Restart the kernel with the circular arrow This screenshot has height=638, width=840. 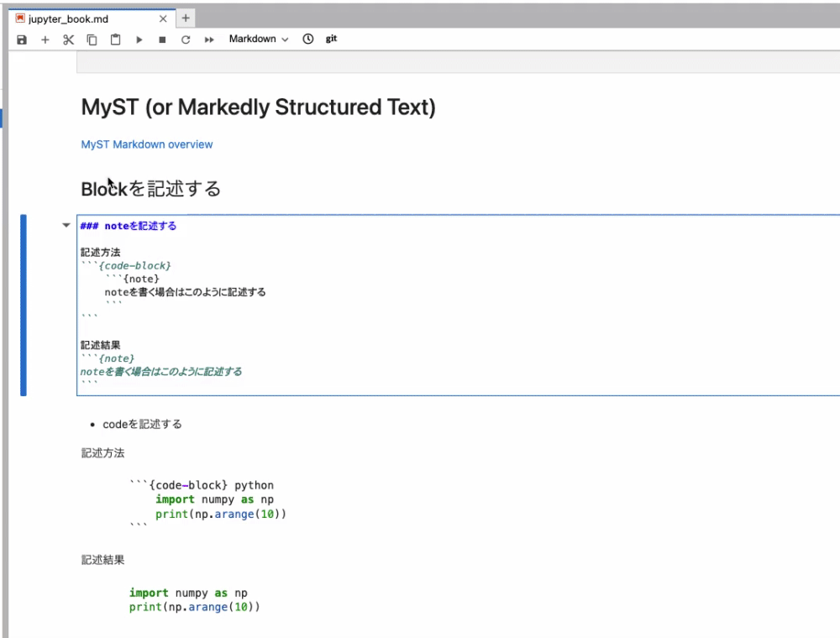click(186, 39)
